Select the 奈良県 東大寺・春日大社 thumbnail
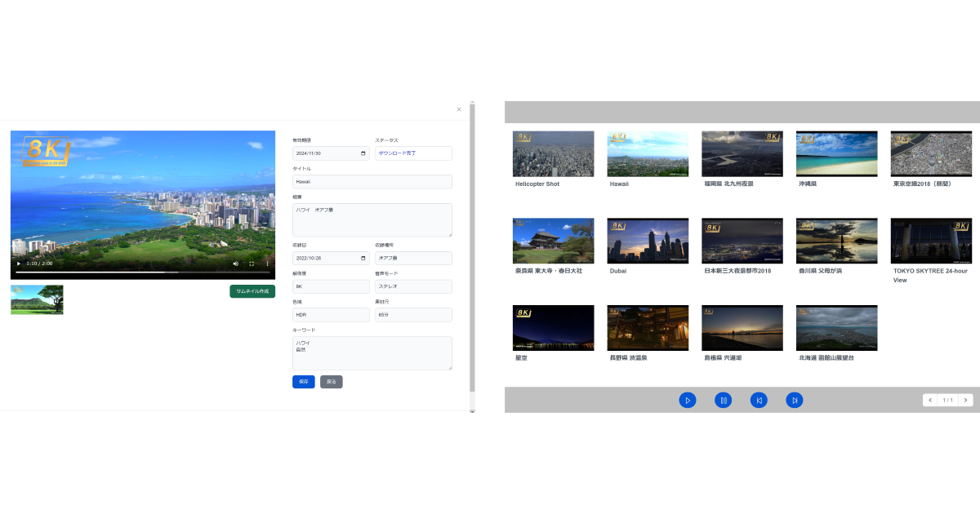The image size is (980, 514). pyautogui.click(x=553, y=241)
